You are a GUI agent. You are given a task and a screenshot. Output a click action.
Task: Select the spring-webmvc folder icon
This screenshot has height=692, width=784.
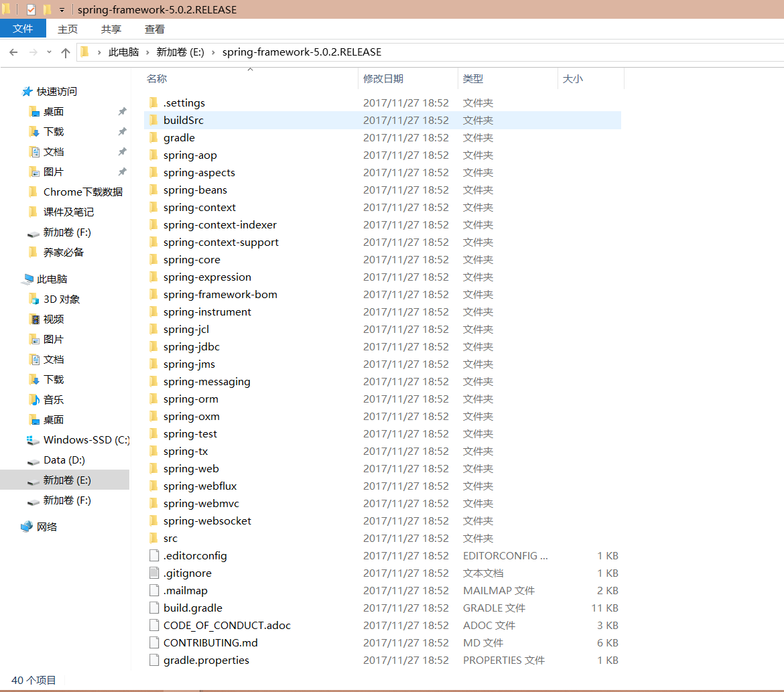pyautogui.click(x=154, y=504)
